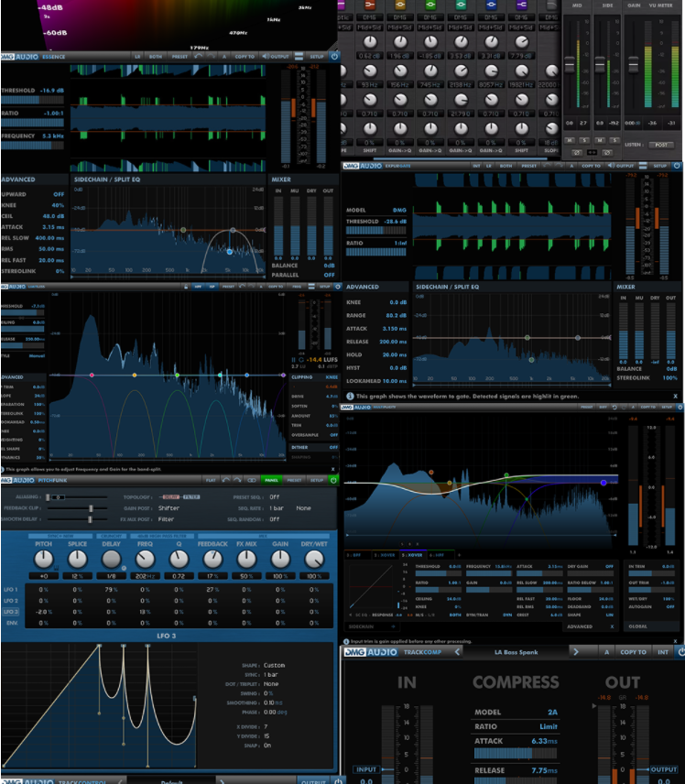Toggle the Essence UPWARD off setting
This screenshot has width=685, height=784.
coord(59,194)
